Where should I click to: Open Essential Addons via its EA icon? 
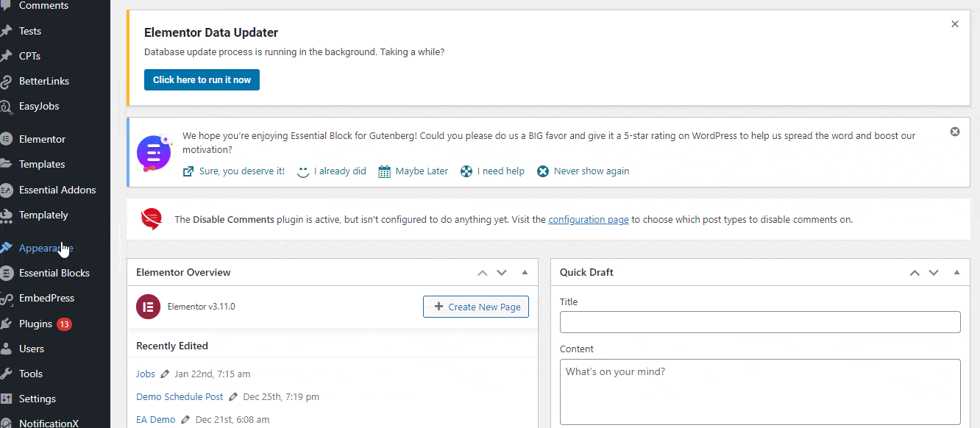(7, 190)
